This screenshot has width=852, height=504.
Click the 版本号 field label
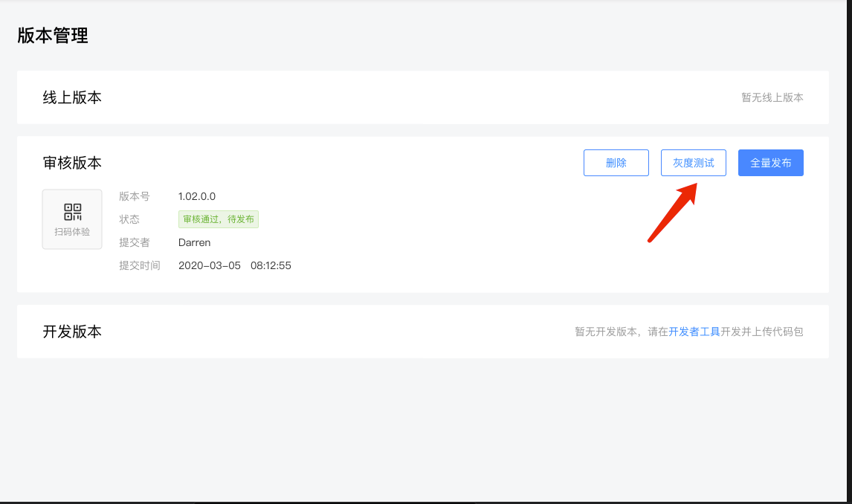tap(135, 196)
